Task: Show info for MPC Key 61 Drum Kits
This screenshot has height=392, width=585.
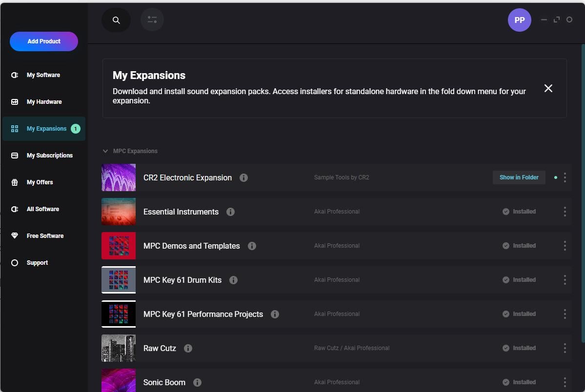Action: pyautogui.click(x=233, y=280)
